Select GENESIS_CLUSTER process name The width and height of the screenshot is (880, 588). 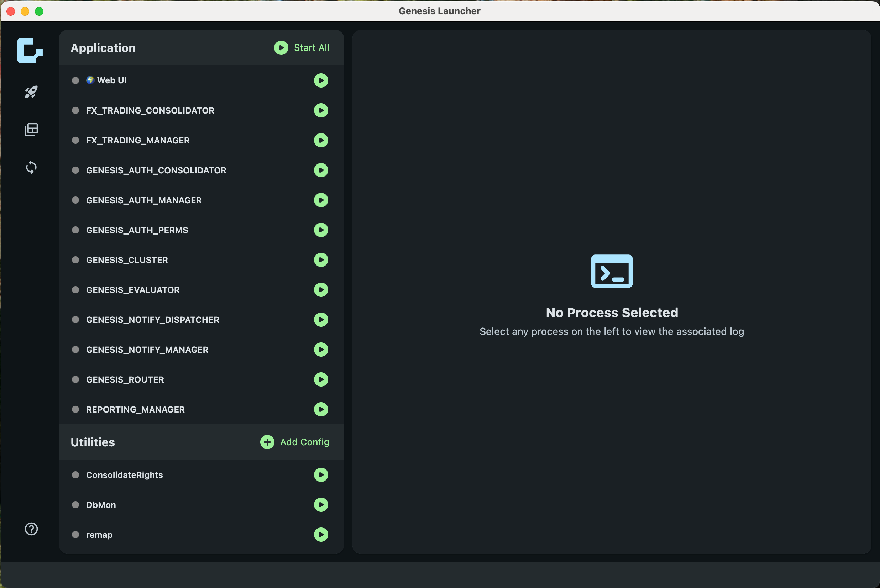(x=127, y=260)
